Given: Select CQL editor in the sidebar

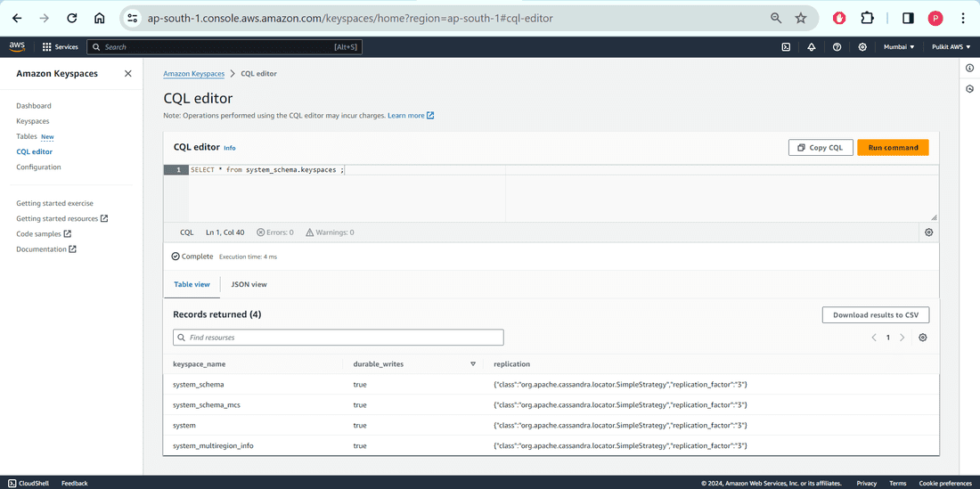Looking at the screenshot, I should (x=35, y=151).
